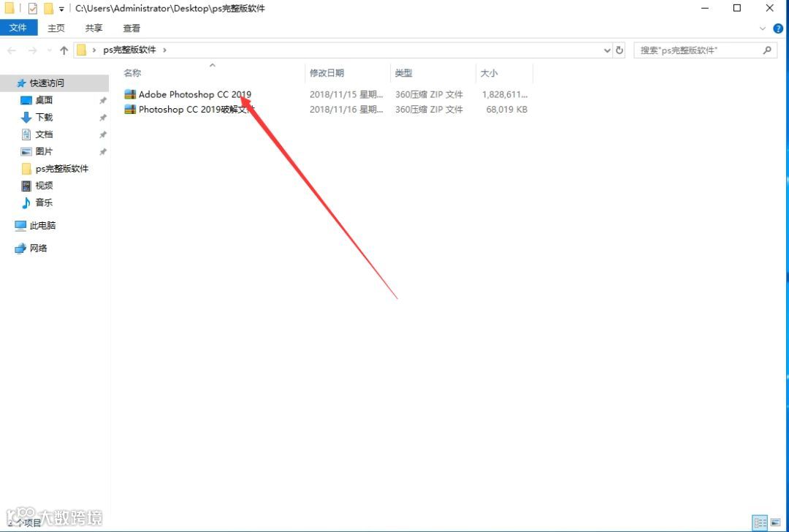The height and width of the screenshot is (532, 789).
Task: Click the music note icon for 音乐
Action: [26, 203]
